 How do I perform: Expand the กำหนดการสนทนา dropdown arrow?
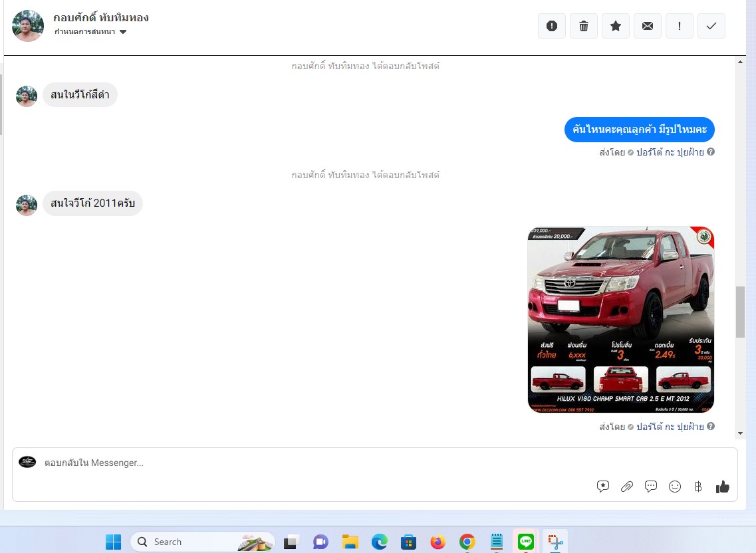(123, 32)
